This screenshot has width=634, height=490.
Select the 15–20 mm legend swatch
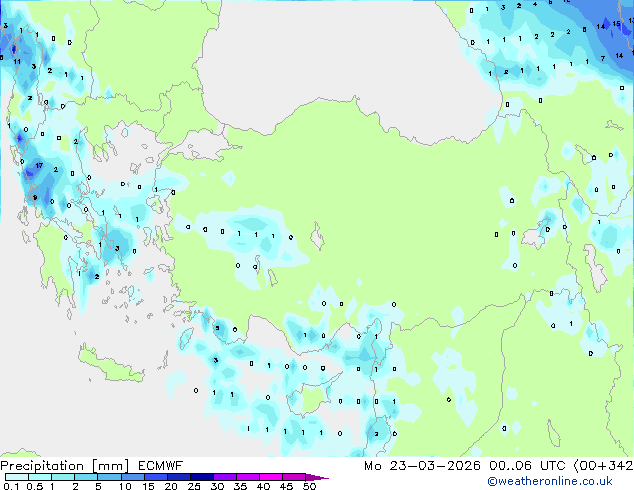click(x=155, y=477)
